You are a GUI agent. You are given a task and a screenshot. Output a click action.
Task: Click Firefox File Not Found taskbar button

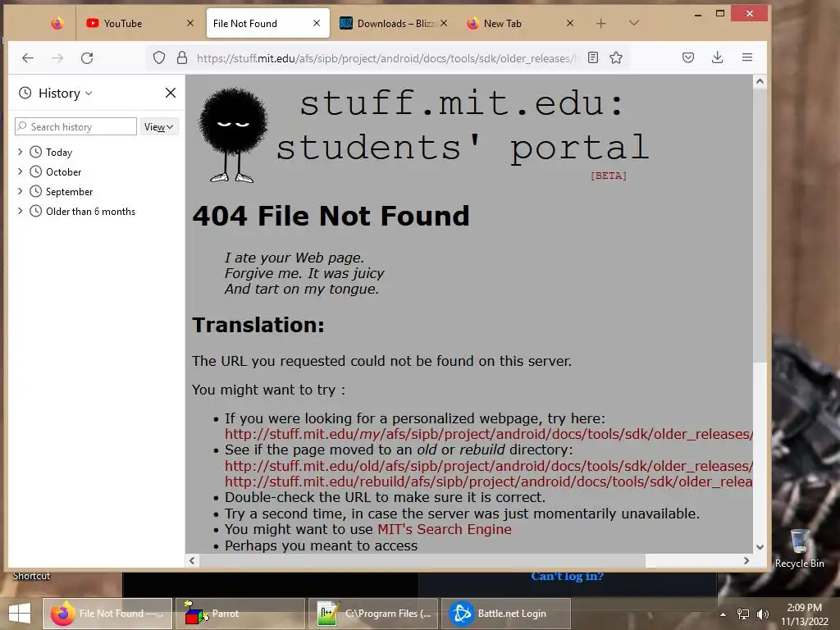[107, 614]
